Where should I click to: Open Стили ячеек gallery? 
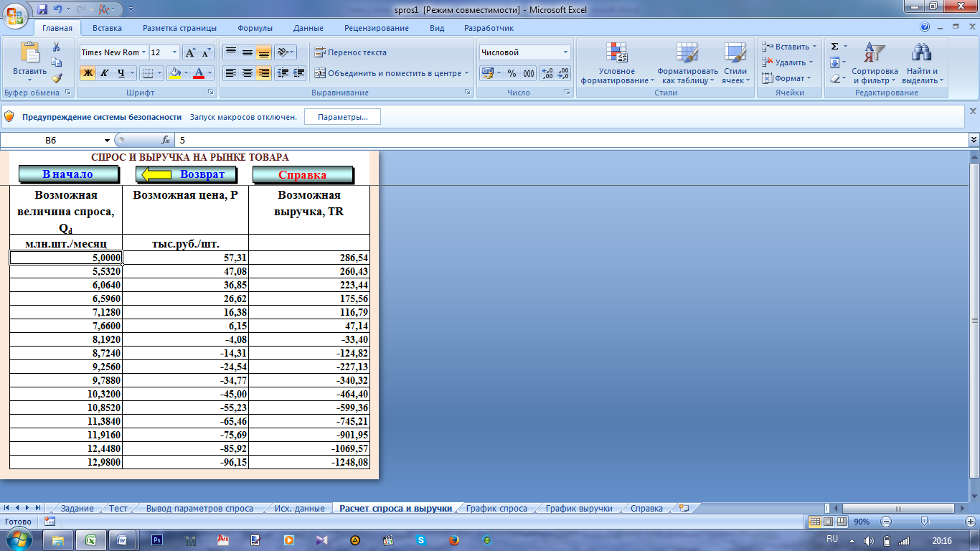point(735,63)
